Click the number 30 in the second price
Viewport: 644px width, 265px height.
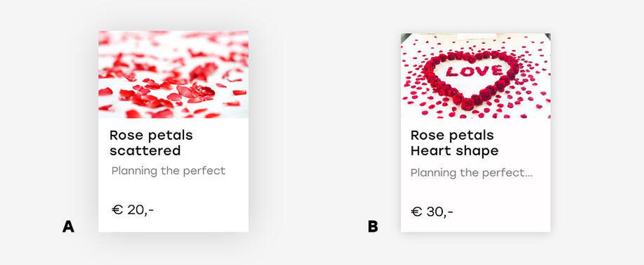(435, 212)
